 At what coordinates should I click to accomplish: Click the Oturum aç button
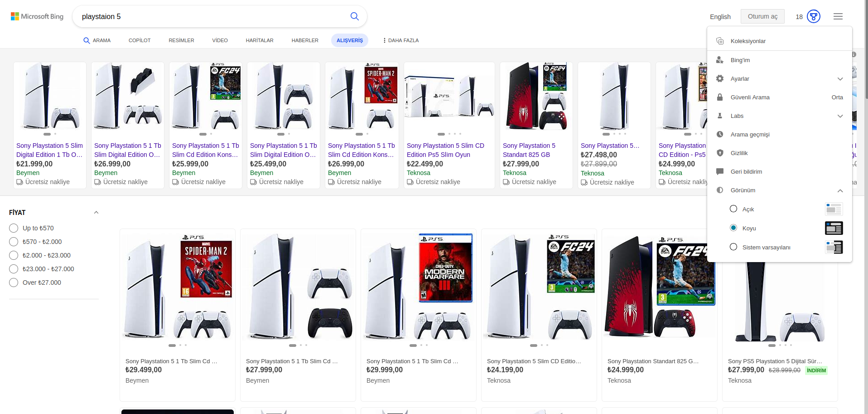(x=762, y=16)
